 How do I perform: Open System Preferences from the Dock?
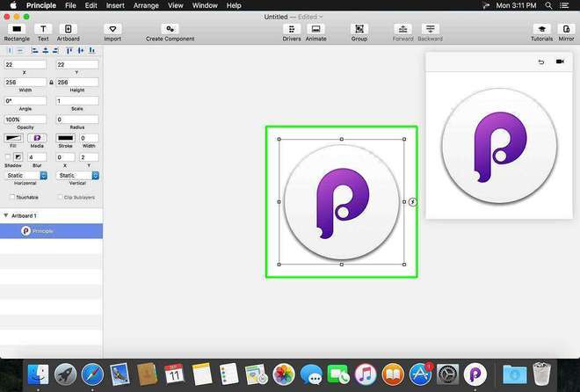447,374
